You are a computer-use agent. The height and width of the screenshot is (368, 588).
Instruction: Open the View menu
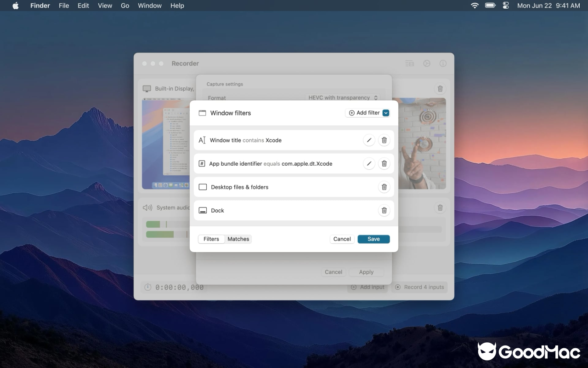(x=105, y=6)
